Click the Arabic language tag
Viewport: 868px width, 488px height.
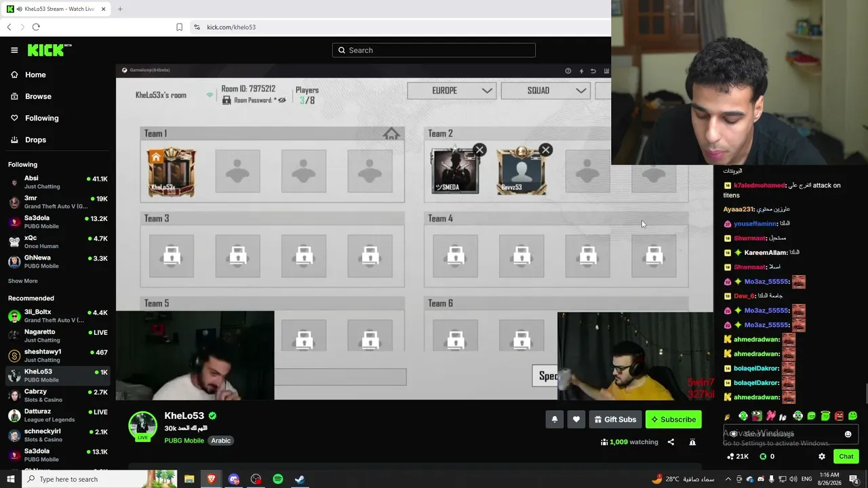click(x=221, y=441)
